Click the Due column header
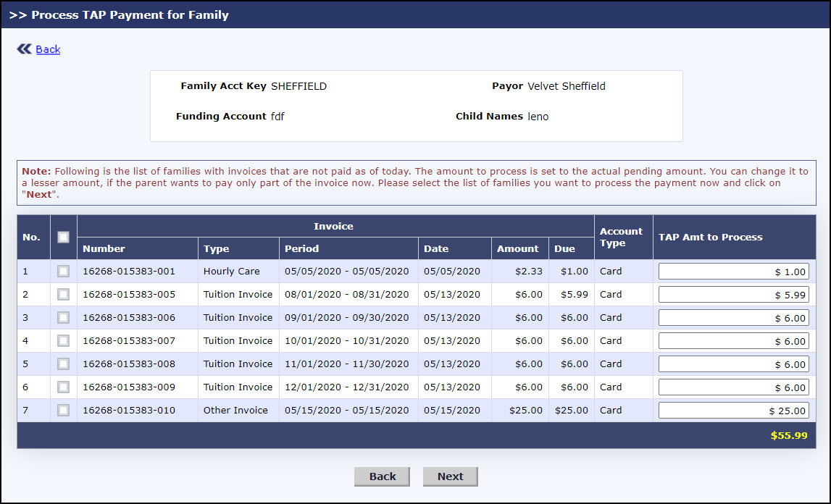The image size is (831, 504). point(564,248)
